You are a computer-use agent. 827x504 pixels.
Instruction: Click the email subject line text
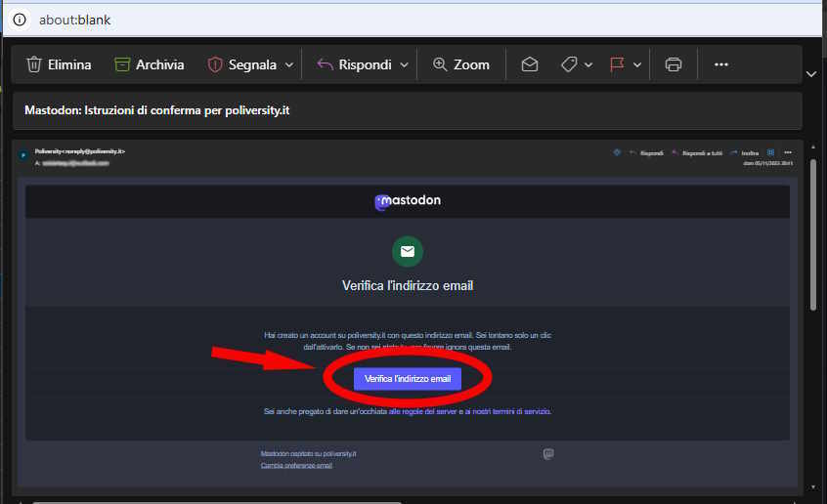coord(157,110)
